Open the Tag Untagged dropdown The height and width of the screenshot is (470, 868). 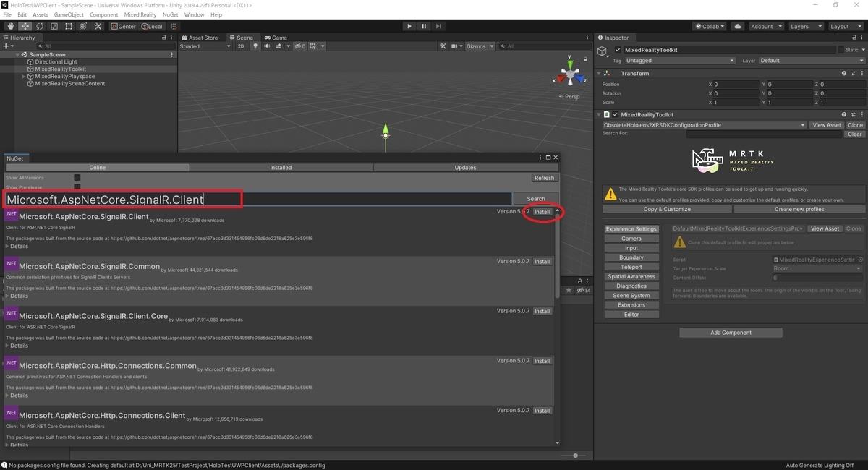pos(680,61)
